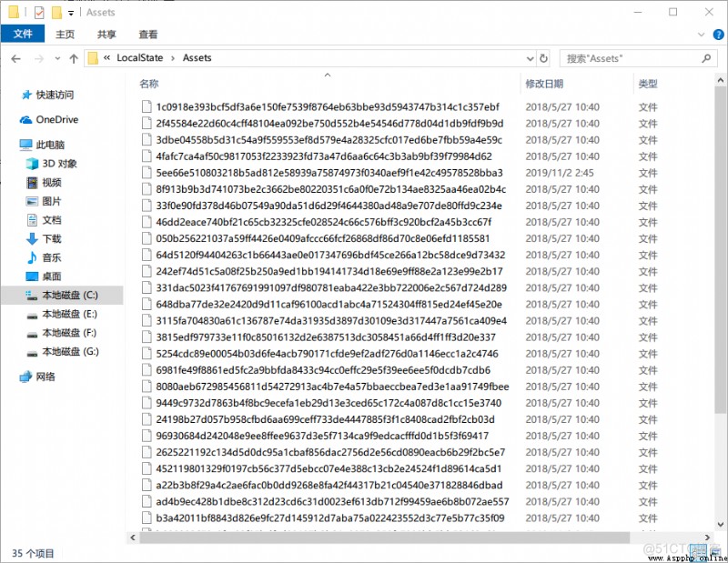Click file icon of 2f45584e22d60c file
728x563 pixels.
tap(147, 123)
